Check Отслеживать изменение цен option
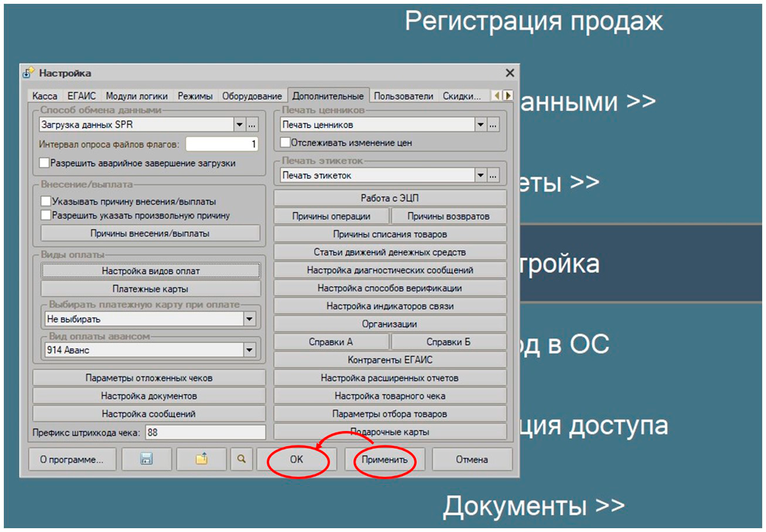This screenshot has width=766, height=532. click(286, 142)
